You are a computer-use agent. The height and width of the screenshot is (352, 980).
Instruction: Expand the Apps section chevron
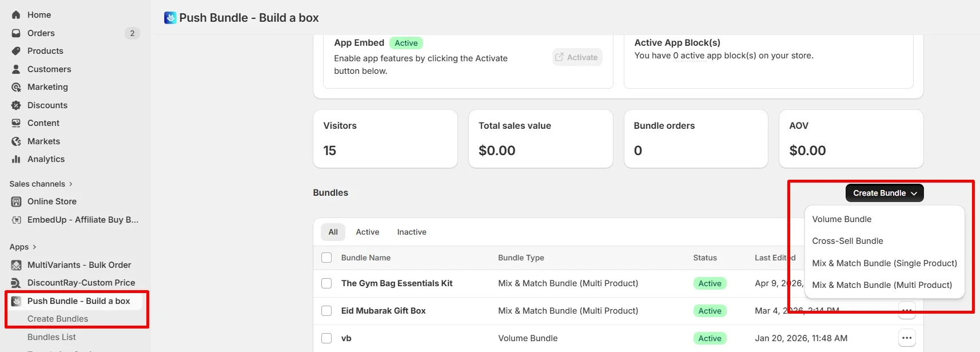34,247
